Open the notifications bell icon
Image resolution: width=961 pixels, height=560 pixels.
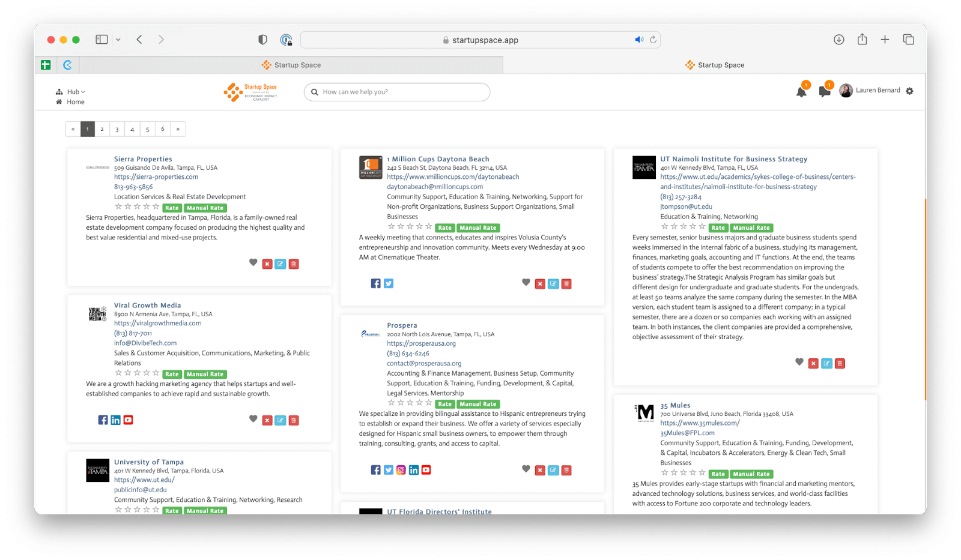801,92
